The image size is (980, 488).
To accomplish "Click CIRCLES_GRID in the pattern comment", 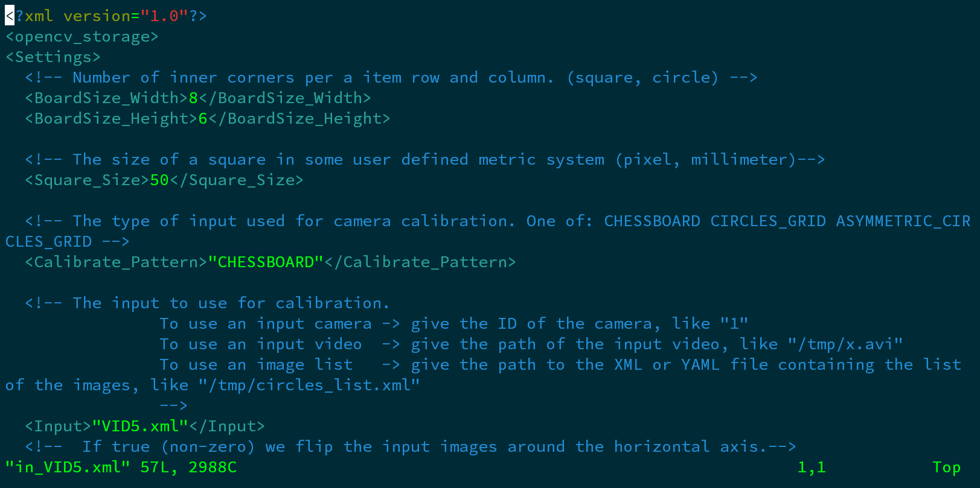I will point(767,221).
